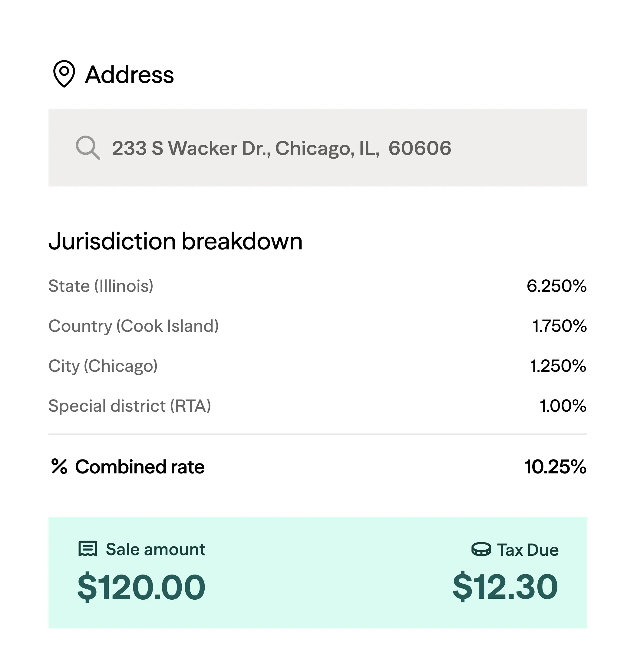
Task: Select the Country (Cook Island) row label
Action: (x=134, y=326)
